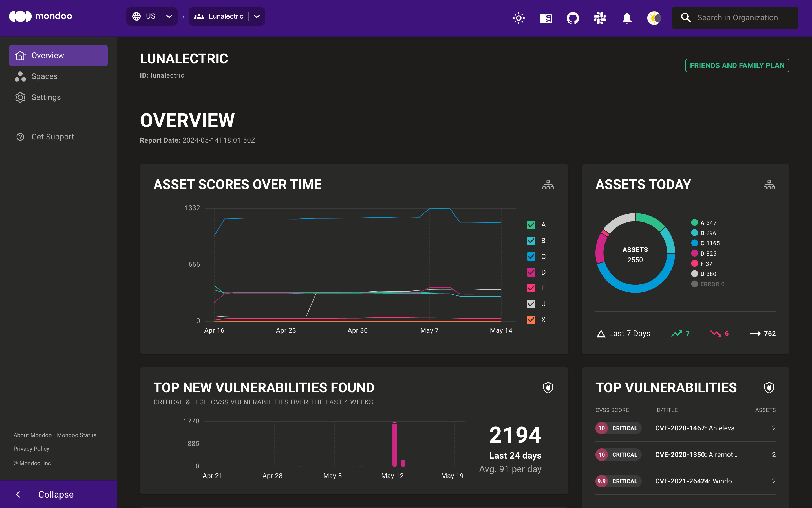
Task: Open CVE-2020-1350 vulnerability row
Action: tap(685, 455)
